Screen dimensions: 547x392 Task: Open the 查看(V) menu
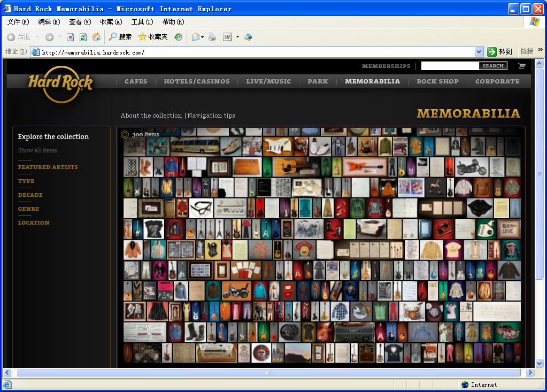coord(80,22)
